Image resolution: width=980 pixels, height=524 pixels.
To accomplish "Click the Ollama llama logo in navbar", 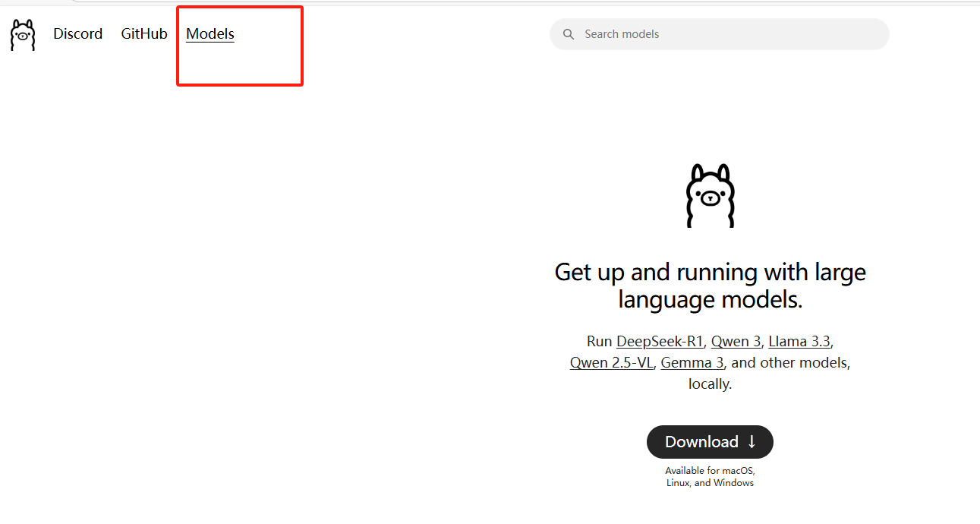I will [23, 35].
